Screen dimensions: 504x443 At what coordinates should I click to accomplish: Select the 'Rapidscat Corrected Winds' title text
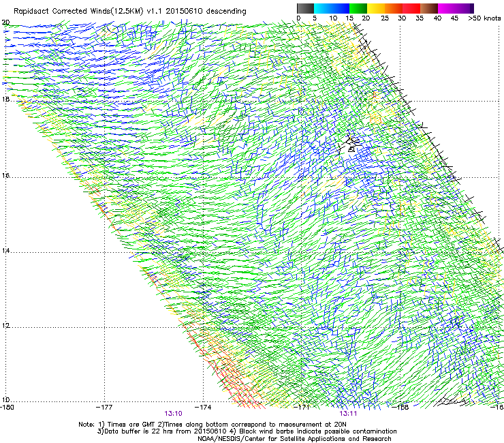63,12
